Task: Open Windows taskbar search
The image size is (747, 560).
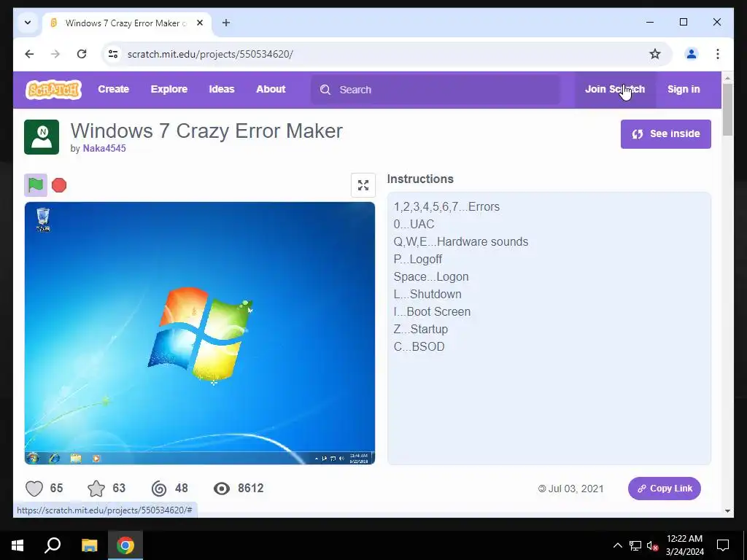Action: [53, 545]
